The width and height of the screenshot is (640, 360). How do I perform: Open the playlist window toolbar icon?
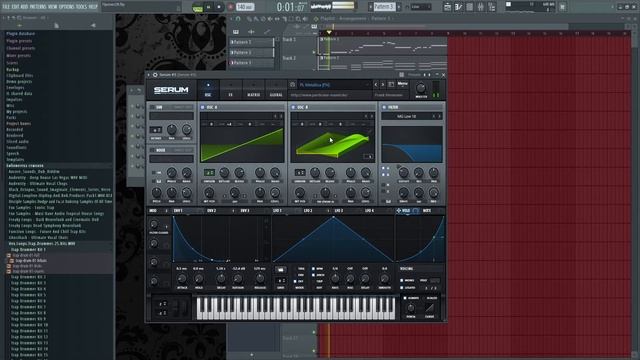click(447, 7)
